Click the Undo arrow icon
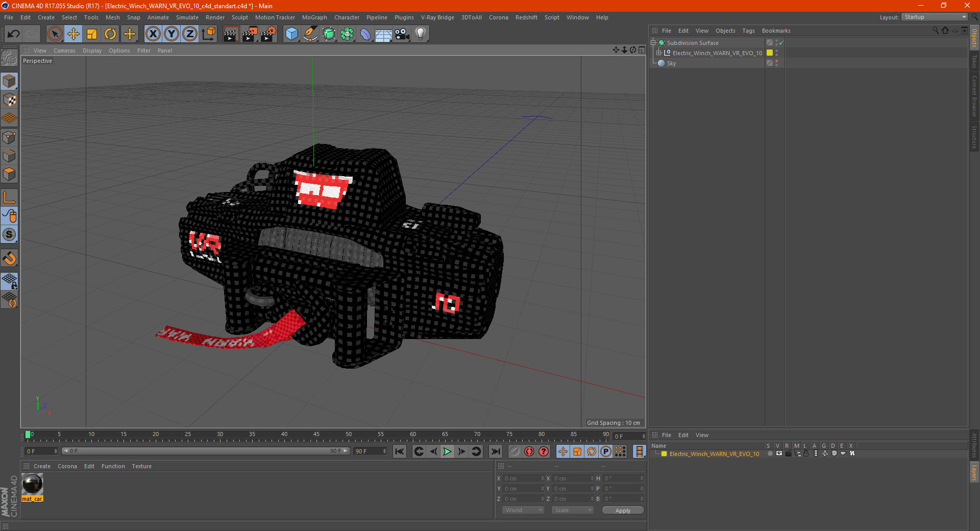Viewport: 980px width, 531px height. (14, 34)
